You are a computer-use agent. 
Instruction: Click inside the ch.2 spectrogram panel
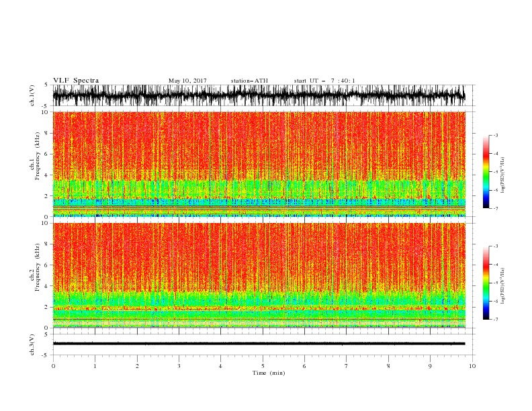[x=259, y=275]
